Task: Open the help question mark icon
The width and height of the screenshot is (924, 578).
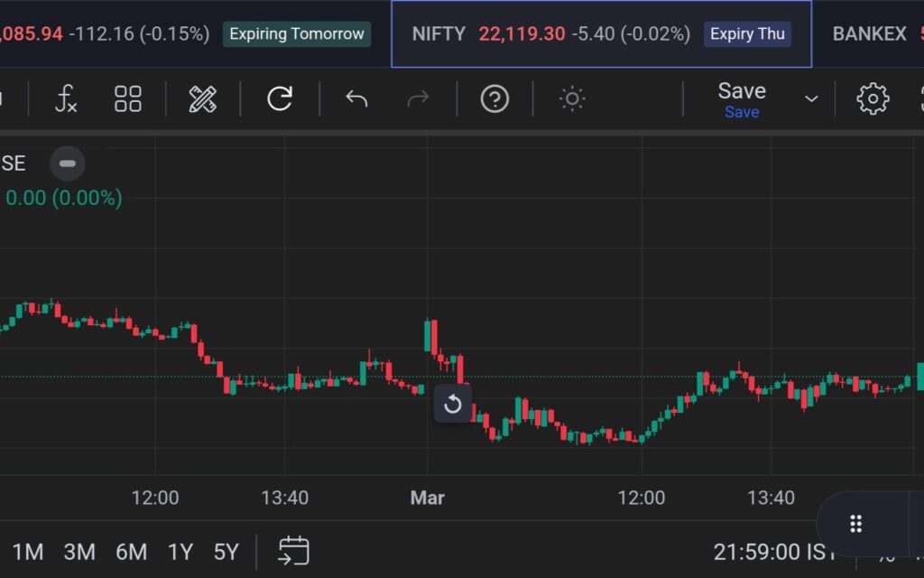Action: pyautogui.click(x=494, y=98)
